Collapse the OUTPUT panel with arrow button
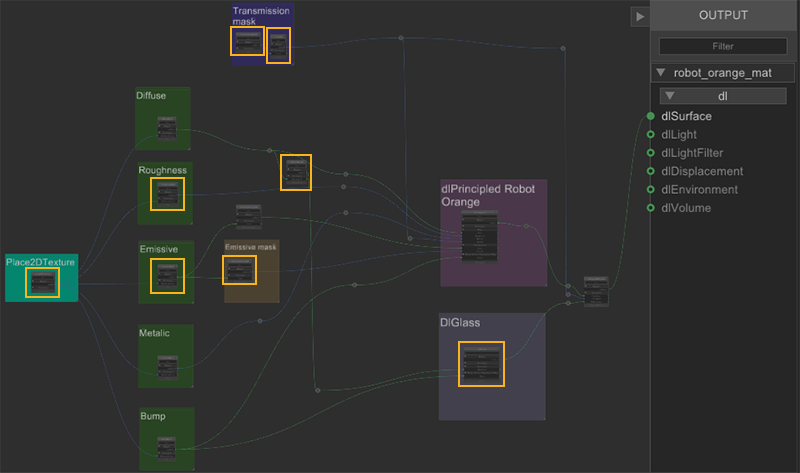Screen dimensions: 800x473 [639, 16]
